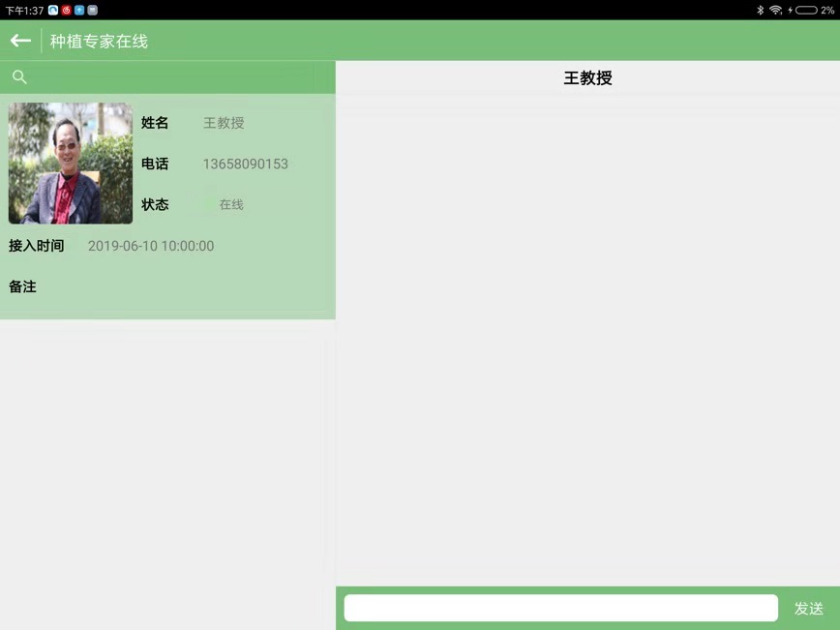
Task: Tap the back arrow in header
Action: 20,41
